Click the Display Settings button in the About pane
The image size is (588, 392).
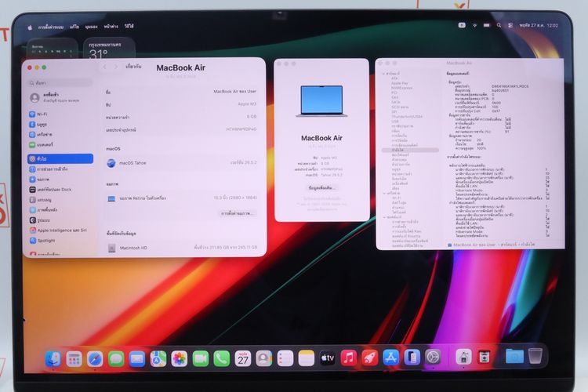tap(237, 213)
